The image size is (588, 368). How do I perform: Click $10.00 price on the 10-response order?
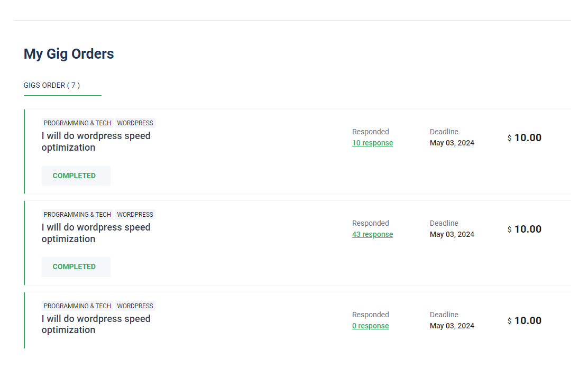point(525,138)
